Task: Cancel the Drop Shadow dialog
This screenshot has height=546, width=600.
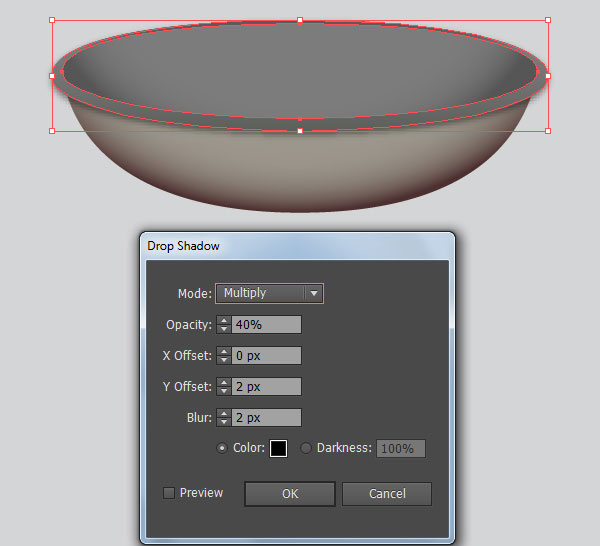Action: (387, 494)
